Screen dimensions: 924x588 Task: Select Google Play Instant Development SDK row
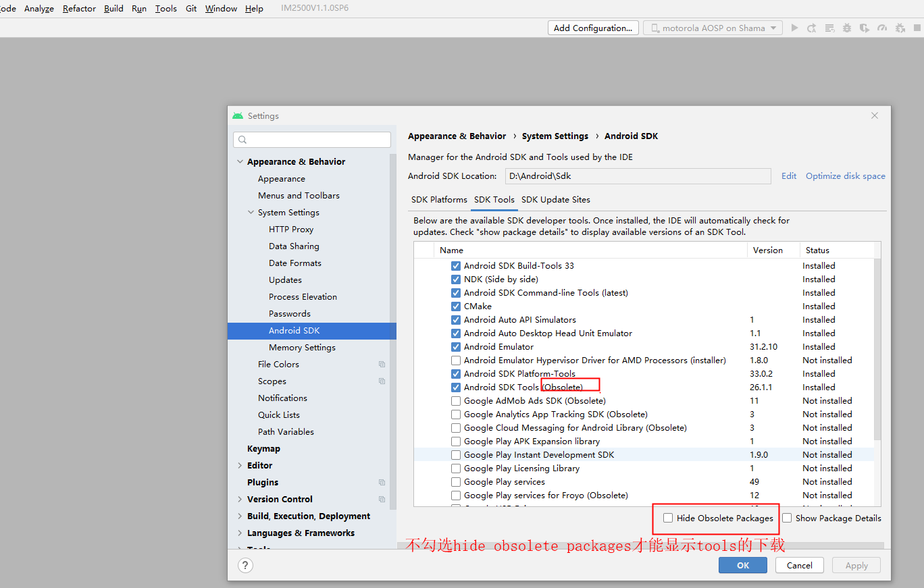(x=644, y=455)
